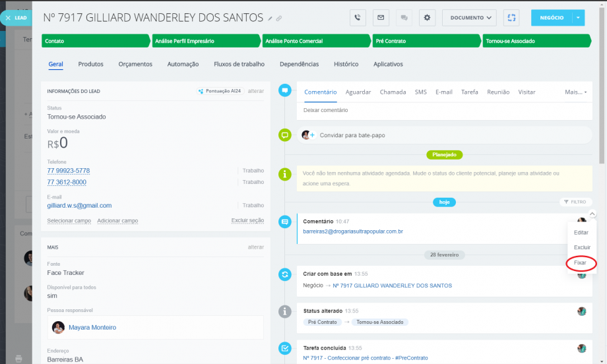Expand the NEGÓCIO button arrow
The image size is (607, 364).
(578, 18)
